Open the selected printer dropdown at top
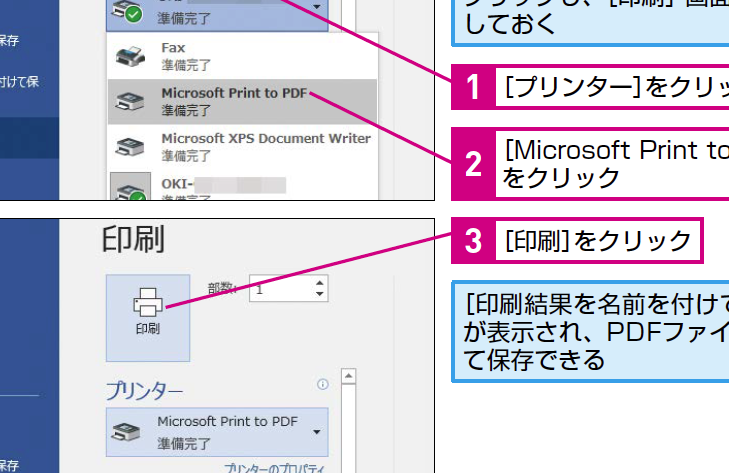729x473 pixels. pyautogui.click(x=217, y=14)
